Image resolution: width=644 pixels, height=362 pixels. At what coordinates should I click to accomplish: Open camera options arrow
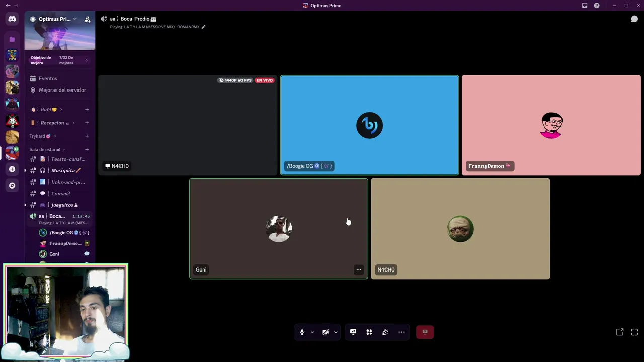tap(336, 332)
